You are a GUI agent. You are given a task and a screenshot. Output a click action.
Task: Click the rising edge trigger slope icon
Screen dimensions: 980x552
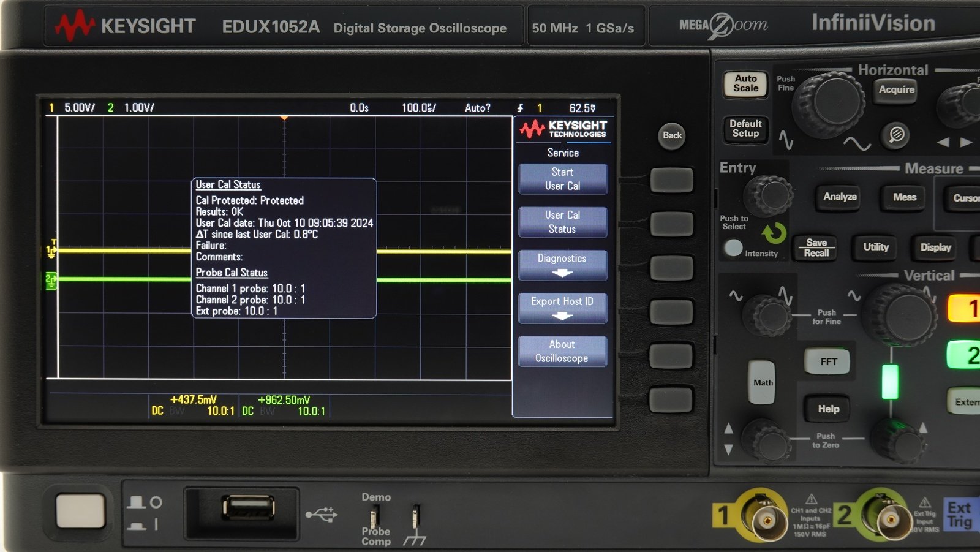[x=520, y=108]
